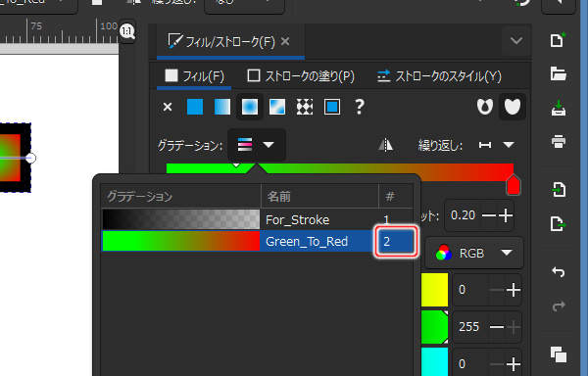Screen dimensions: 588x376
Task: Set nonzero fill rule solid heart icon
Action: [x=513, y=107]
